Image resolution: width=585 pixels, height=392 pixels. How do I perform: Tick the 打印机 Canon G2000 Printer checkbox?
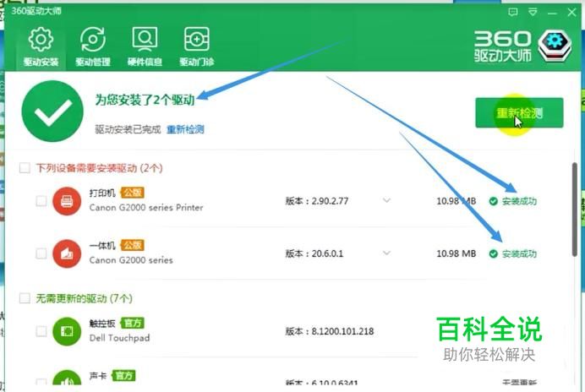click(41, 201)
